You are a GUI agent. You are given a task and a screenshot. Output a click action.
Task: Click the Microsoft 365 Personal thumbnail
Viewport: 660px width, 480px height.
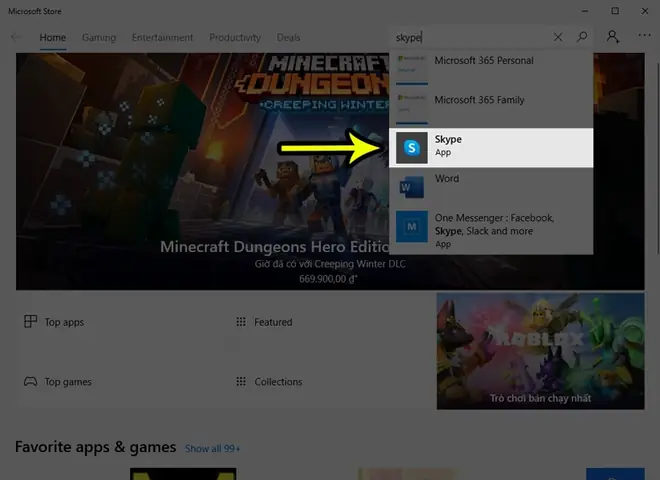(412, 69)
